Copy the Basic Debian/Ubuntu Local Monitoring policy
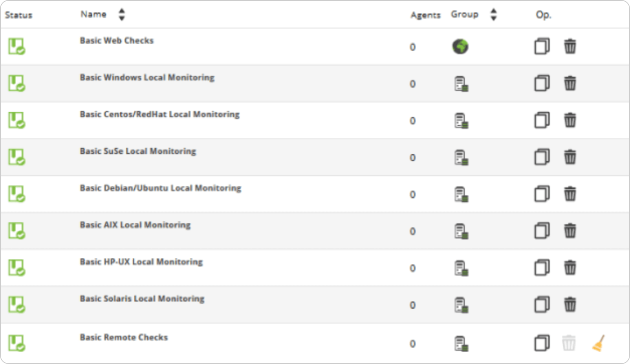Viewport: 630px width, 364px height. point(542,194)
